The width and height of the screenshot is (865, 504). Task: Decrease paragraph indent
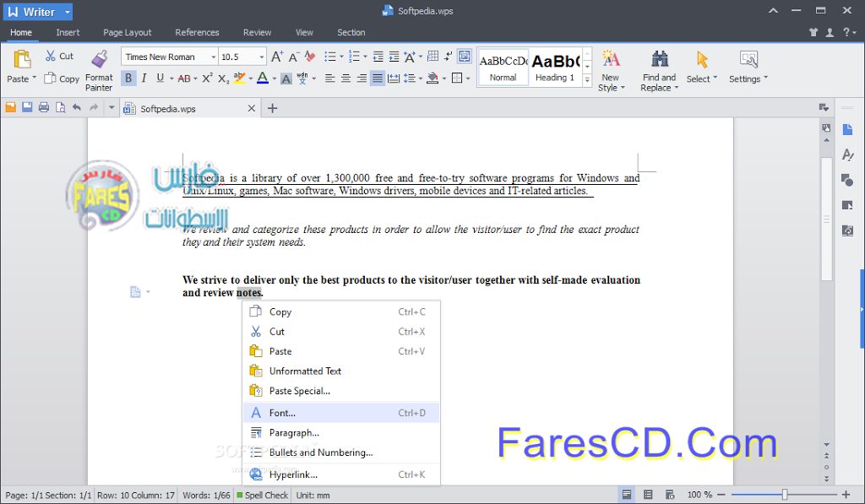[x=378, y=57]
